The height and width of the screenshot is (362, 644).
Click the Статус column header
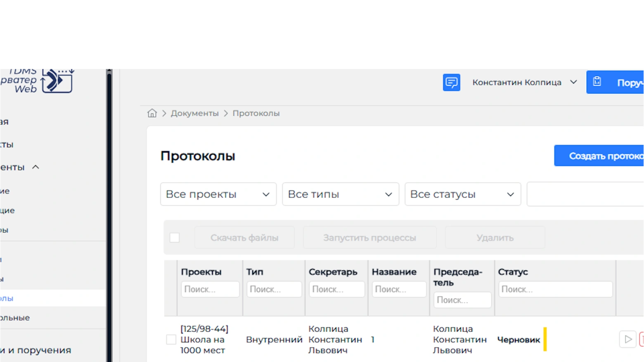(x=513, y=272)
